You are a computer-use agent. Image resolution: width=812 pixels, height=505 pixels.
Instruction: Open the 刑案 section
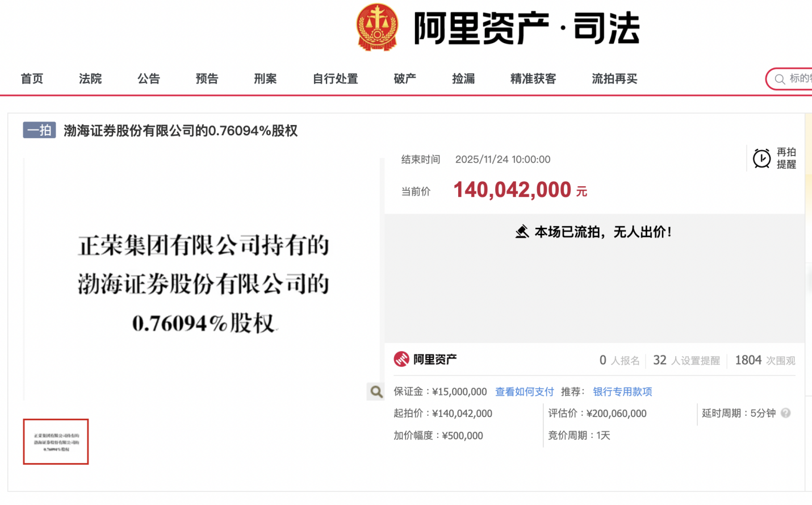265,79
